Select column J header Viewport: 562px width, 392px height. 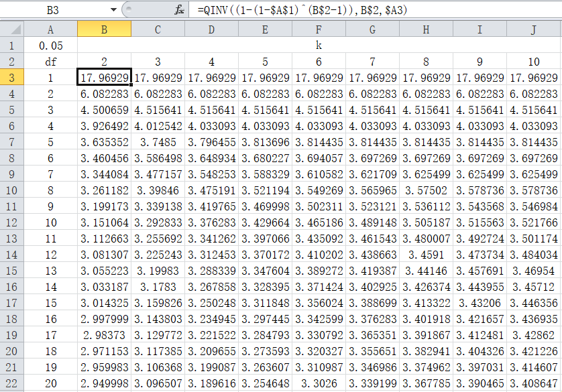(x=534, y=29)
